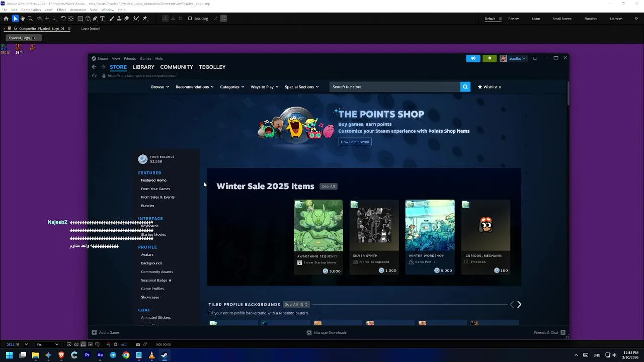Adjust the blue exposure value in viewer footer
644x362 pixels.
click(123, 344)
